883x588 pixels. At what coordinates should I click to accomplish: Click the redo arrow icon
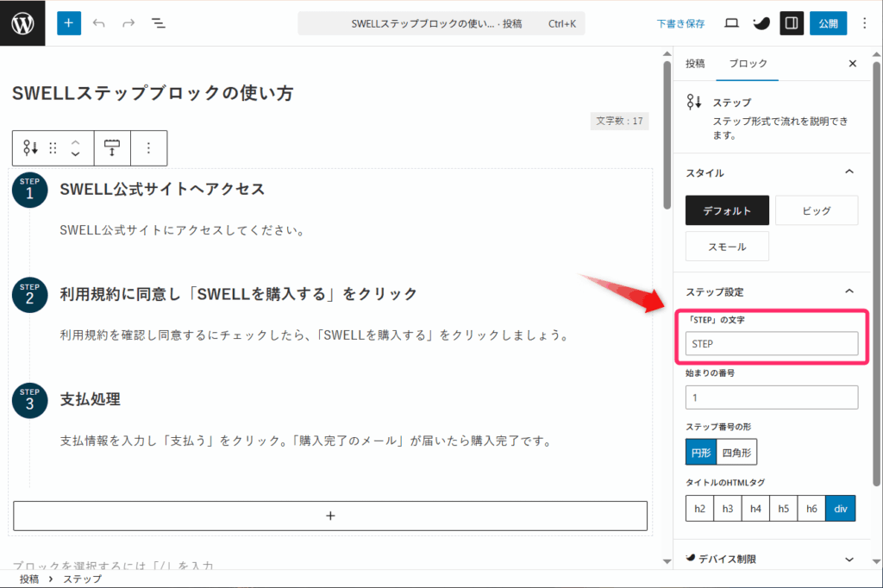[x=128, y=23]
